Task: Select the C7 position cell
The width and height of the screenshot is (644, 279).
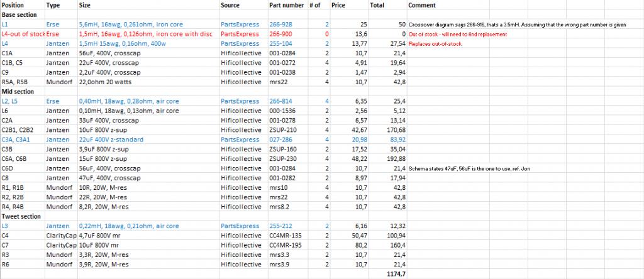Action: click(23, 245)
